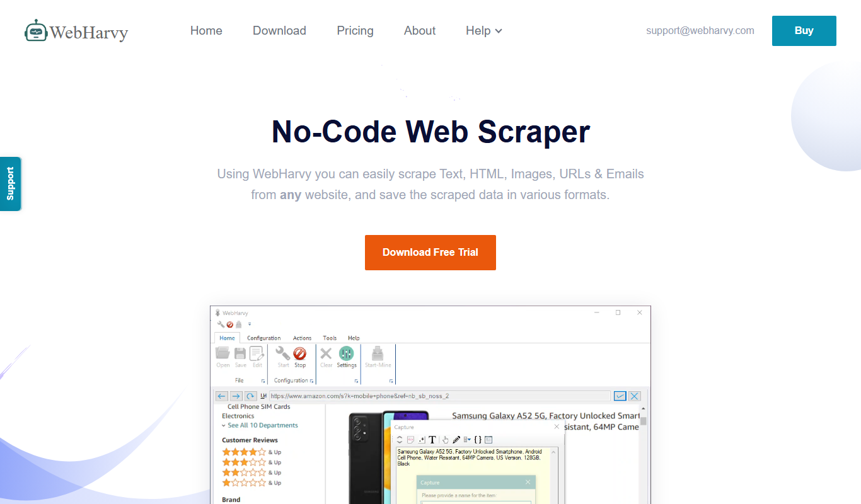Expand the Help dropdown menu
This screenshot has width=861, height=504.
[x=484, y=31]
